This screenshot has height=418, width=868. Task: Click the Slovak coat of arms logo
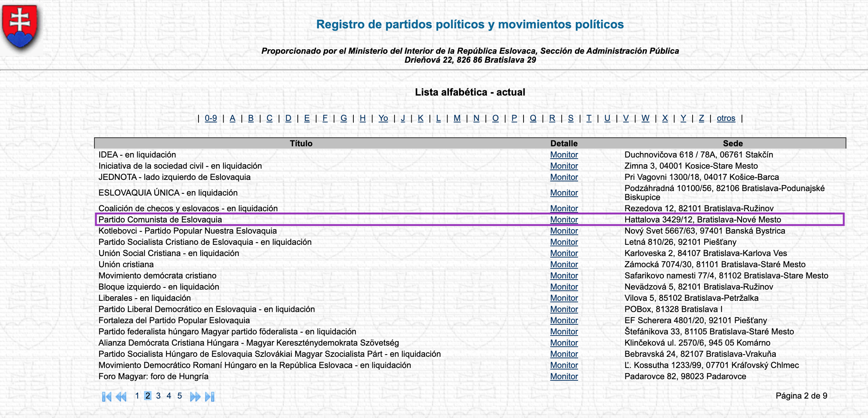tap(20, 27)
